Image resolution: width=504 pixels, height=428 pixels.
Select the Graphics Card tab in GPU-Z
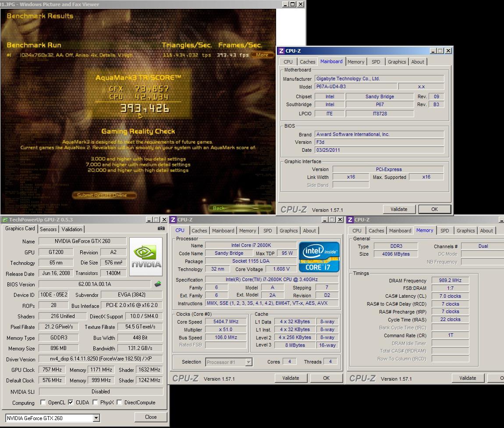(20, 228)
